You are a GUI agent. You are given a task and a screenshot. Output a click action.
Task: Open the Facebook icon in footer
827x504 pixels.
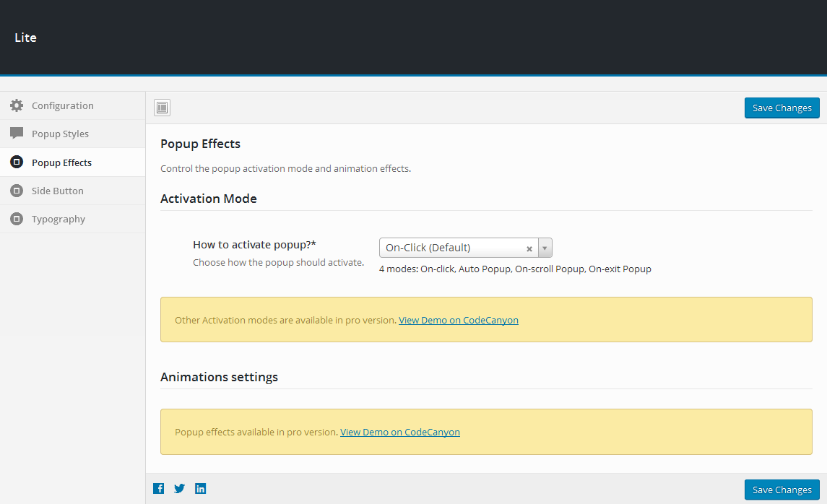(158, 488)
